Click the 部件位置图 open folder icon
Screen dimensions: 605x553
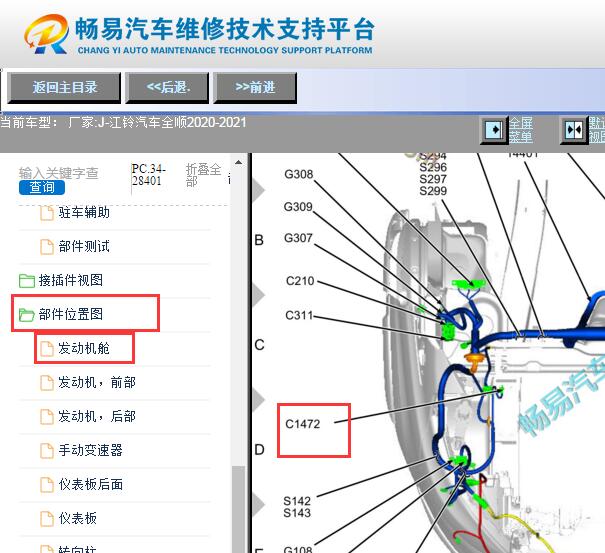coord(27,315)
